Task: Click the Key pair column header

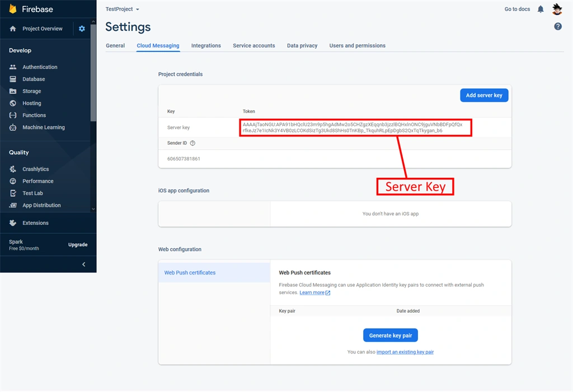Action: [x=287, y=311]
